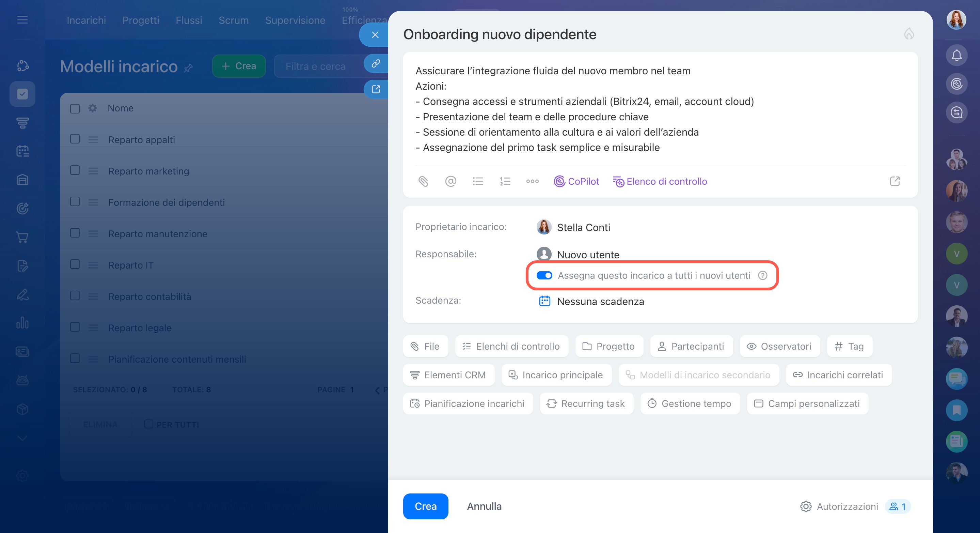Click the notifications bell icon

click(x=957, y=56)
